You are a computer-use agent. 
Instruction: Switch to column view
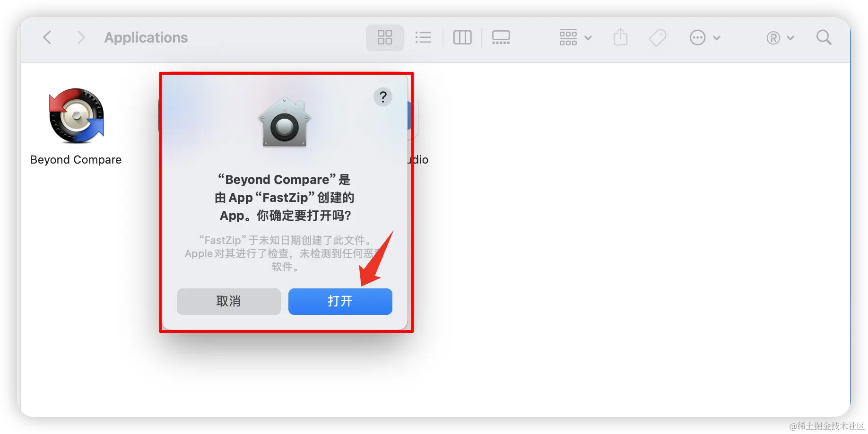462,37
